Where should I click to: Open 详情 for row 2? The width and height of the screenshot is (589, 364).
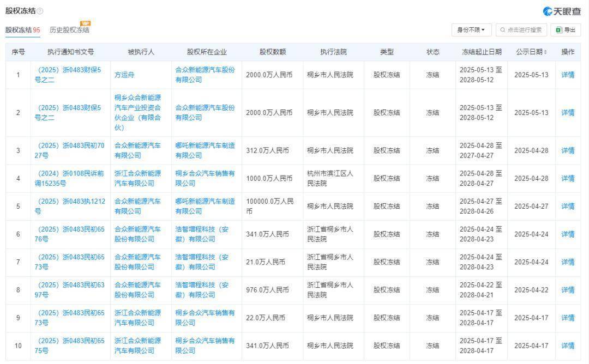tap(568, 113)
